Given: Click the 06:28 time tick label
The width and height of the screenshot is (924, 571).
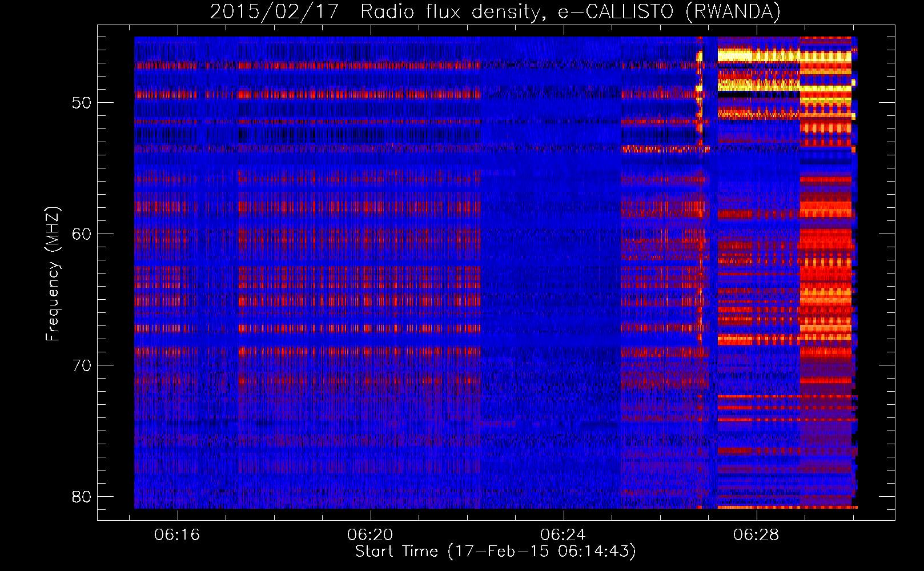Looking at the screenshot, I should click(x=756, y=534).
